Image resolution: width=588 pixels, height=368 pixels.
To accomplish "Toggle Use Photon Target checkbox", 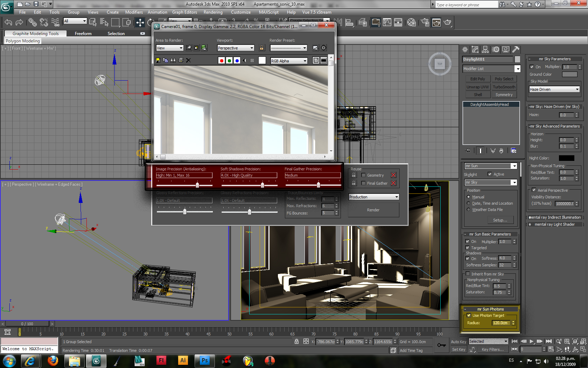I will [469, 315].
